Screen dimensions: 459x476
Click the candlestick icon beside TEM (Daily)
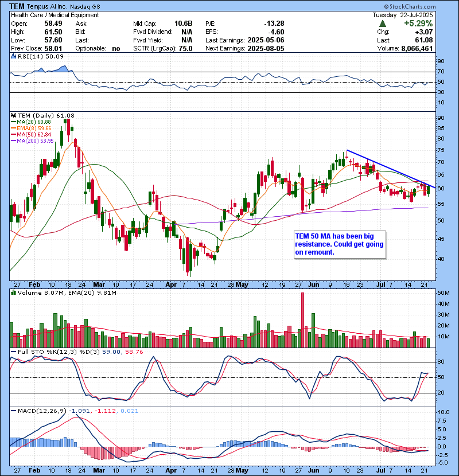coord(13,115)
